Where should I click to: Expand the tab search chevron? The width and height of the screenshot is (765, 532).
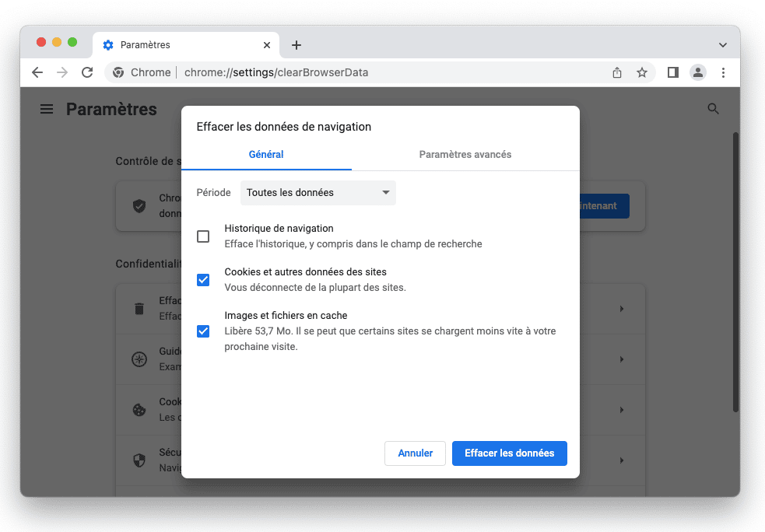click(x=723, y=45)
